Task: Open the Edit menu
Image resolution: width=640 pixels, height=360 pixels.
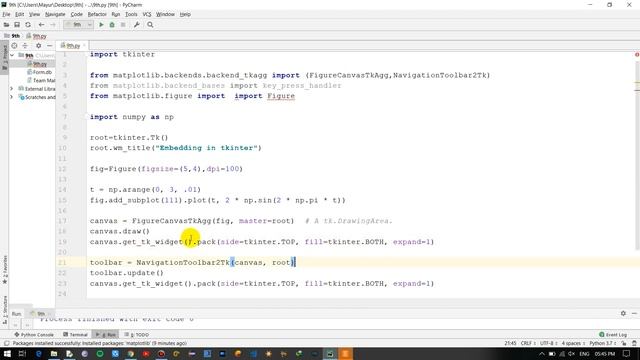Action: click(20, 14)
